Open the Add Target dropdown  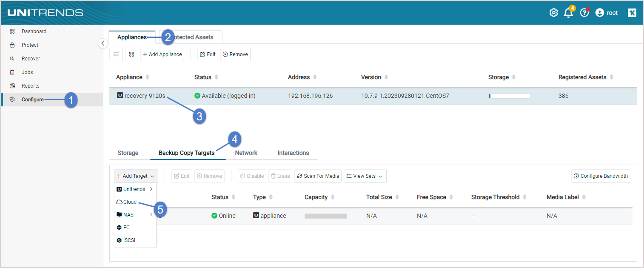(x=136, y=176)
